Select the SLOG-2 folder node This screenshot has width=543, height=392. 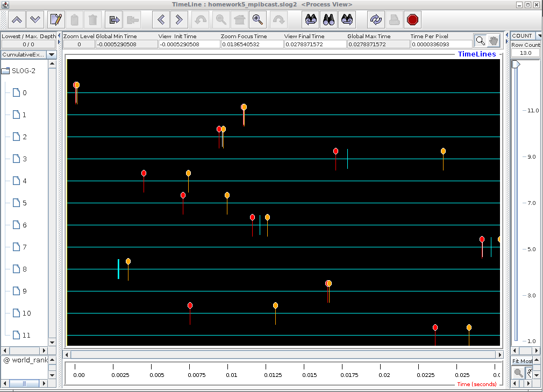tap(24, 70)
